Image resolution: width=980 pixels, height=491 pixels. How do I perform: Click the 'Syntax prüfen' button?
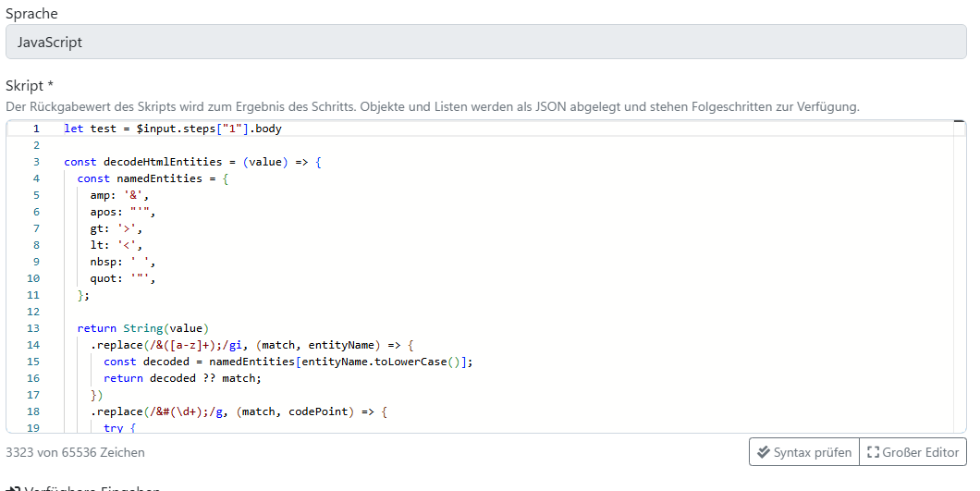pos(804,452)
